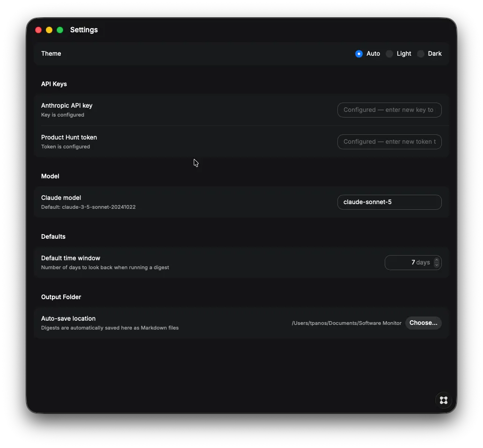
Task: Click the four-circle icon at bottom right
Action: click(x=444, y=400)
